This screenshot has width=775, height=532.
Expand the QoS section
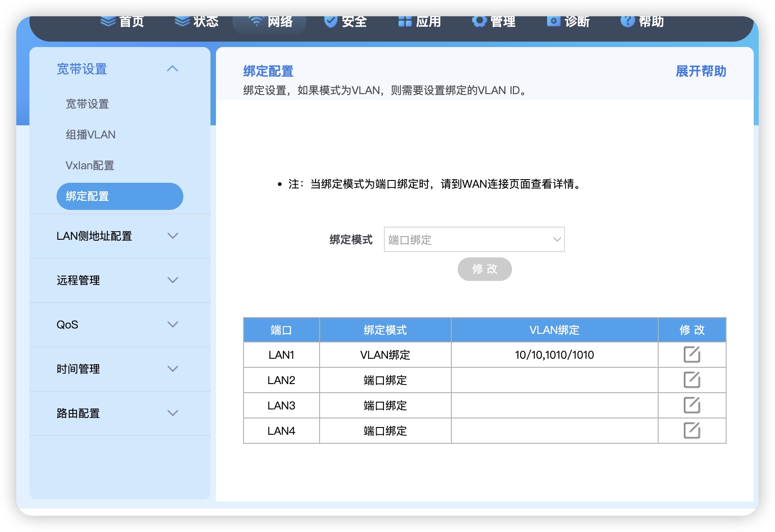pos(172,324)
